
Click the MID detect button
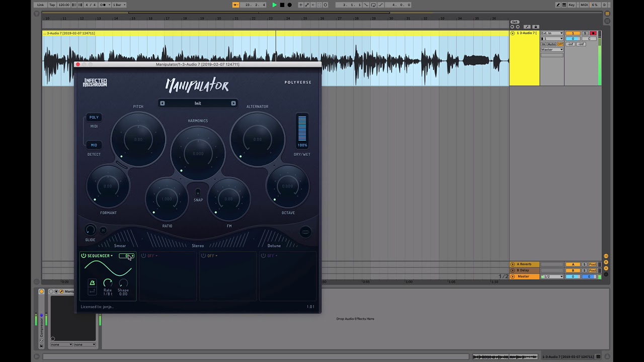click(94, 145)
